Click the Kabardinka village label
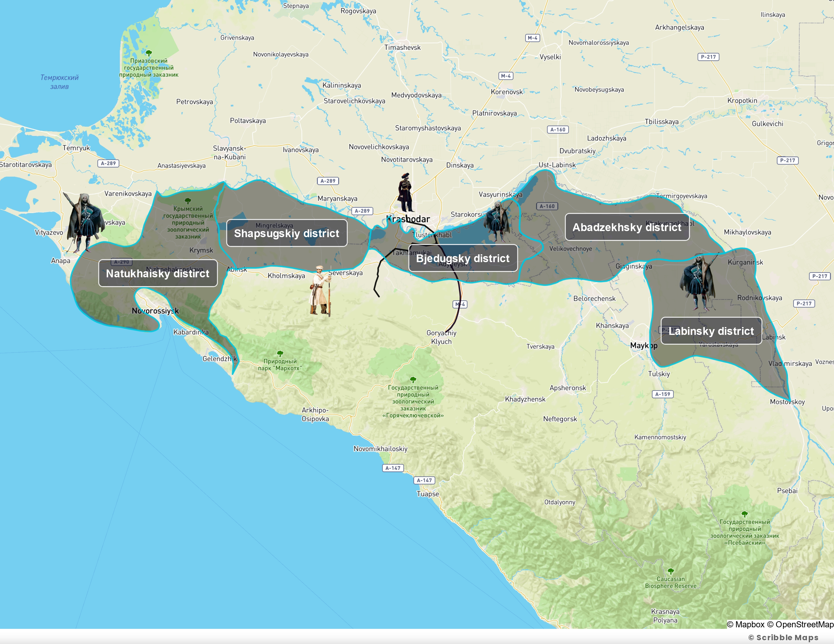Viewport: 834px width, 644px height. [191, 332]
